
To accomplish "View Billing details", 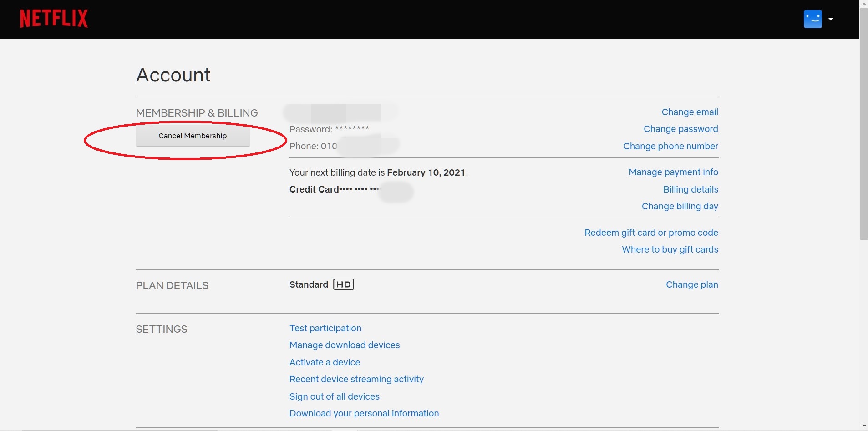I will (690, 189).
